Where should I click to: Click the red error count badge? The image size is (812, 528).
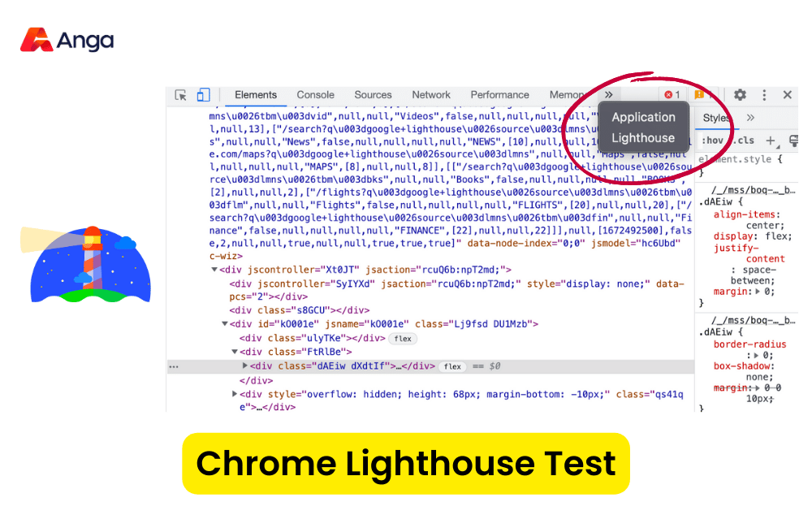pyautogui.click(x=672, y=95)
